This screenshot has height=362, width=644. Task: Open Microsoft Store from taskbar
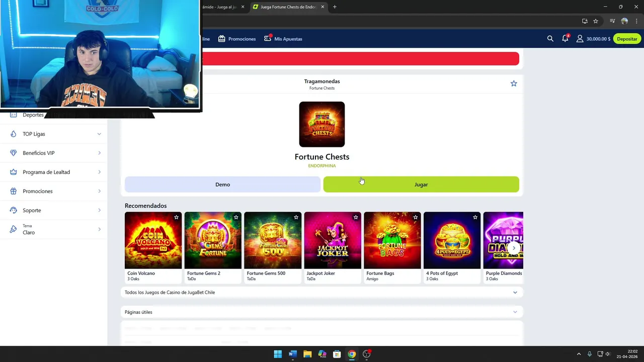tap(337, 354)
